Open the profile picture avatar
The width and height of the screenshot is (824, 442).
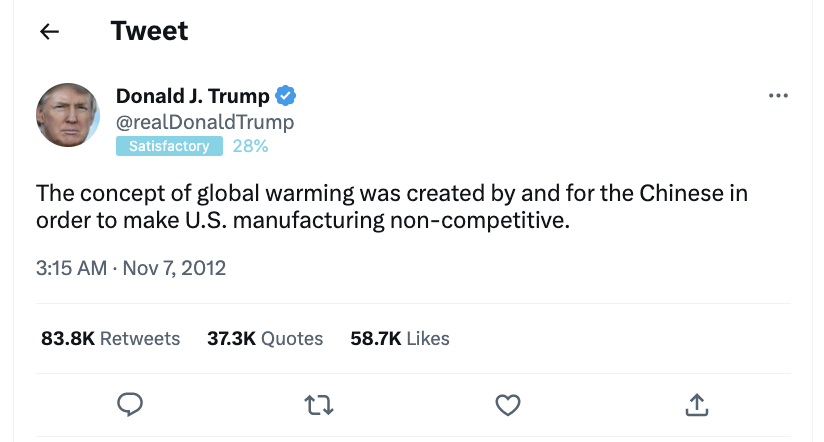[x=68, y=115]
